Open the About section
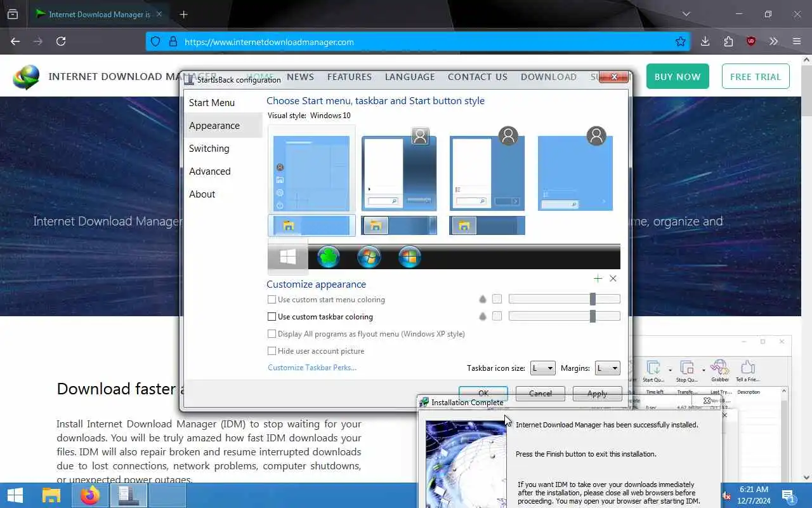This screenshot has width=812, height=508. pyautogui.click(x=202, y=194)
